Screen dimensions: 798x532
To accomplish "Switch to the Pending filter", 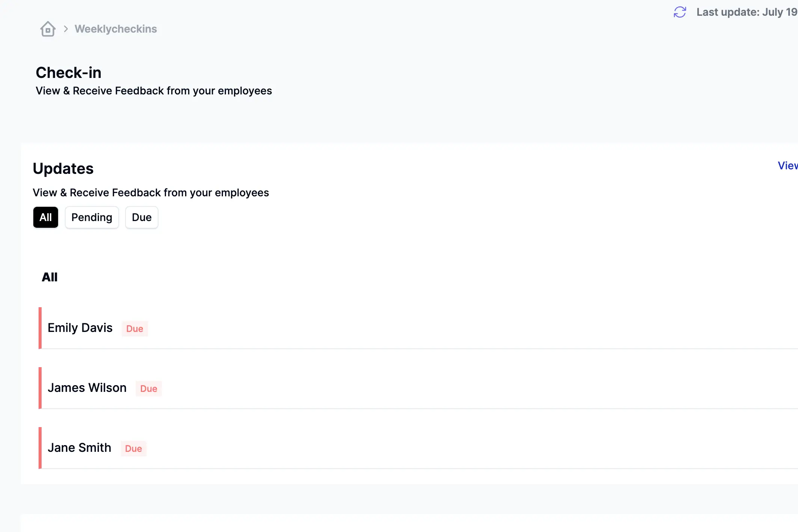I will [x=92, y=217].
